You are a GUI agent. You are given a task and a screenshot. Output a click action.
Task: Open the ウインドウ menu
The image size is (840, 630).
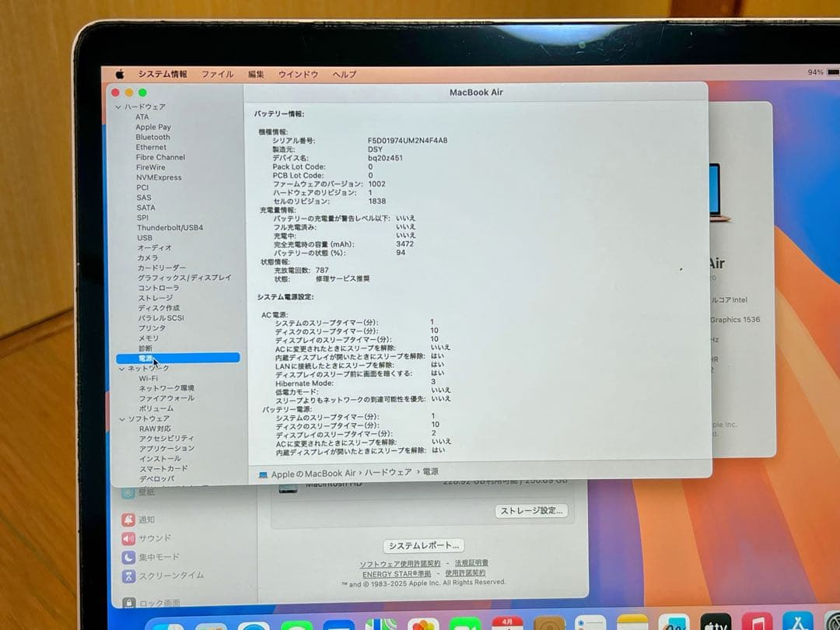pos(299,75)
